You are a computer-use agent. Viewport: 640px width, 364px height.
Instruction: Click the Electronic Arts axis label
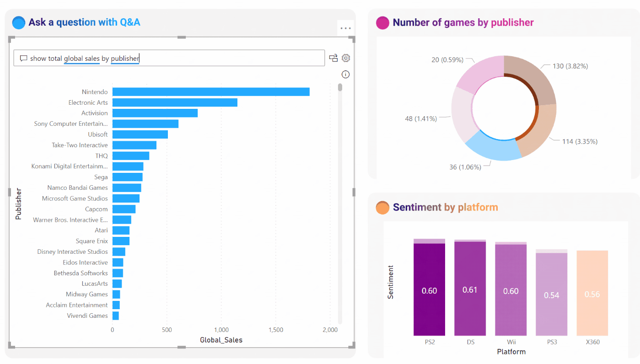pyautogui.click(x=88, y=102)
